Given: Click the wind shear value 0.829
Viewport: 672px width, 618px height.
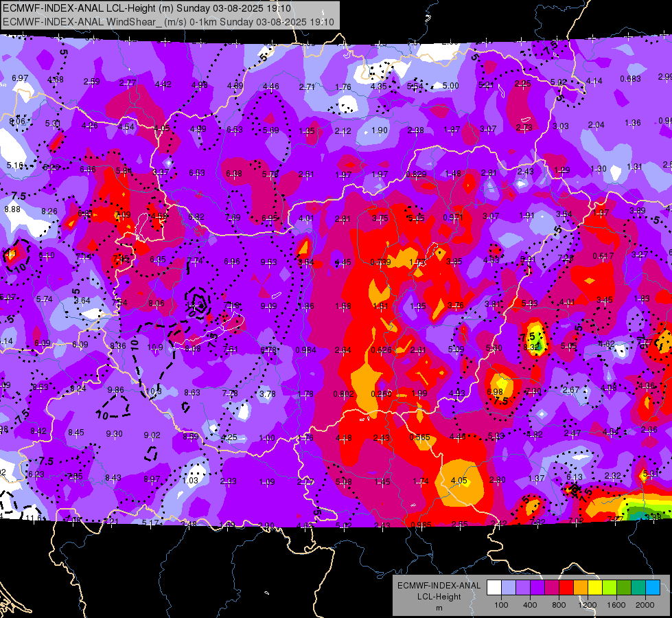Looking at the screenshot, I should click(416, 174).
